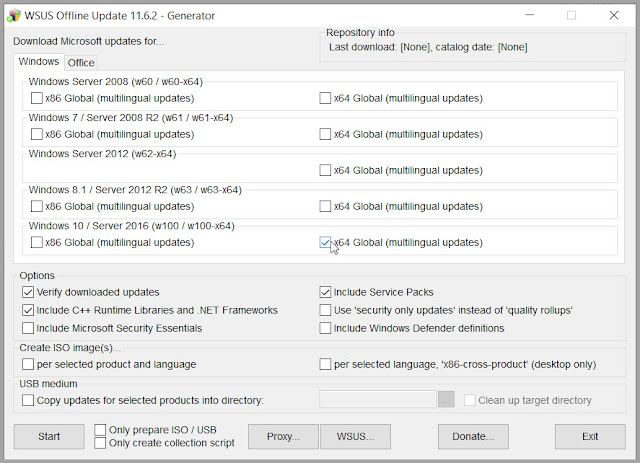Image resolution: width=640 pixels, height=463 pixels.
Task: Select x64 Global for Windows 8.1 / Server 2012 R2
Action: [325, 206]
